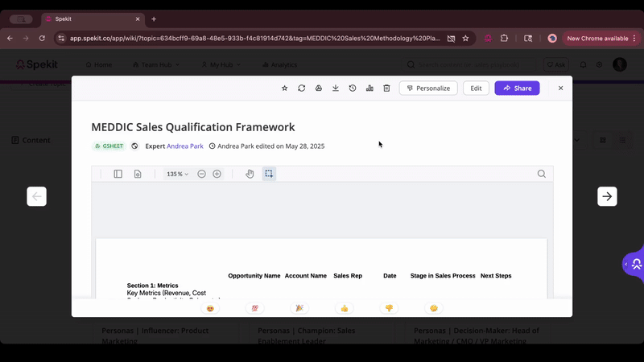The width and height of the screenshot is (644, 362).
Task: Click the purple Share button
Action: click(x=517, y=88)
